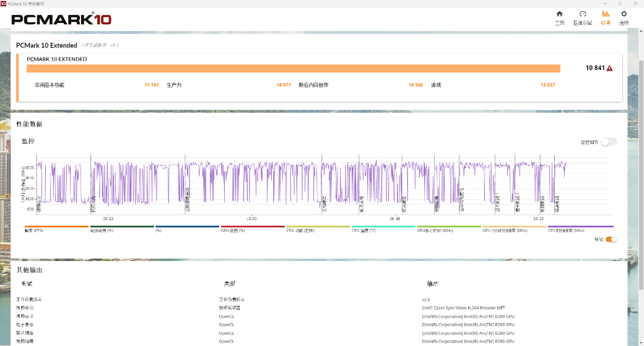Expand the 常用基本功能 score 11 781
This screenshot has width=644, height=346.
151,85
